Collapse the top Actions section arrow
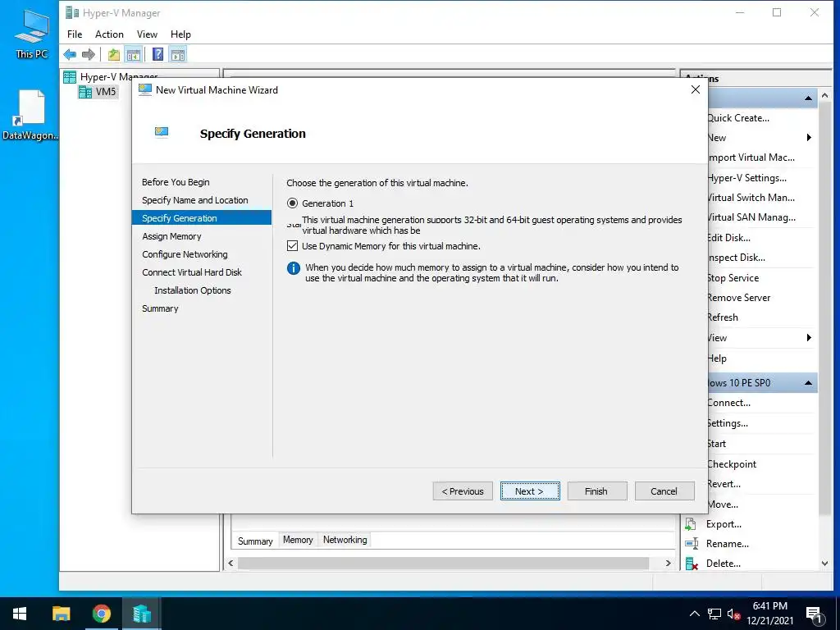Viewport: 840px width, 630px height. click(x=808, y=98)
